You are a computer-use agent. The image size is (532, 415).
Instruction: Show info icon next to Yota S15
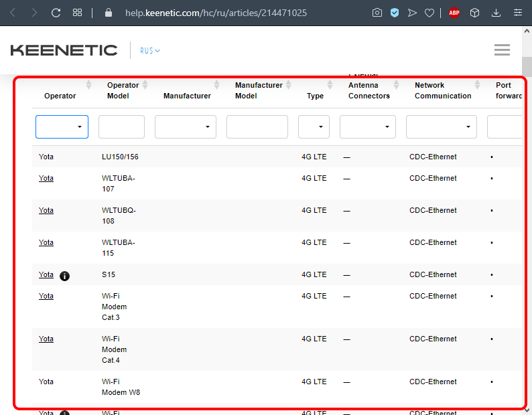click(64, 276)
